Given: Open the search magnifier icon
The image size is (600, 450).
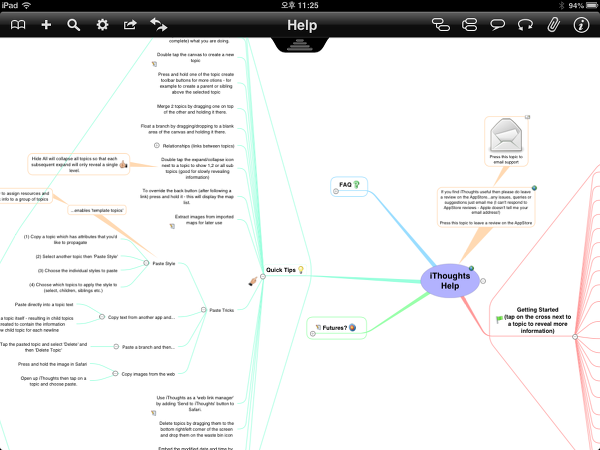Looking at the screenshot, I should point(73,25).
